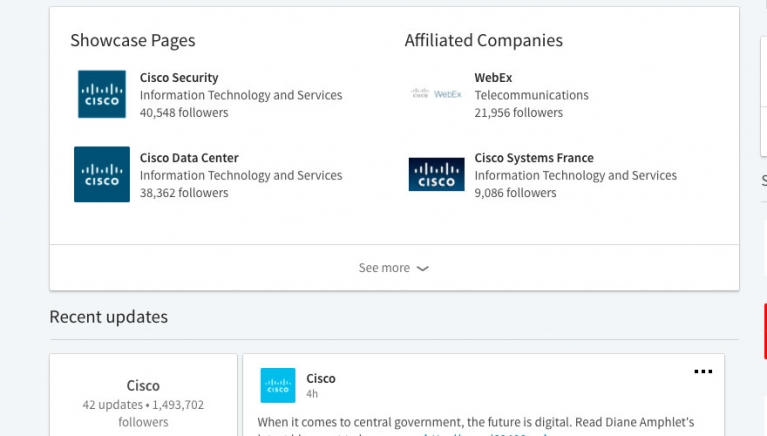This screenshot has height=436, width=767.
Task: Click the Affiliated Companies heading
Action: (483, 41)
